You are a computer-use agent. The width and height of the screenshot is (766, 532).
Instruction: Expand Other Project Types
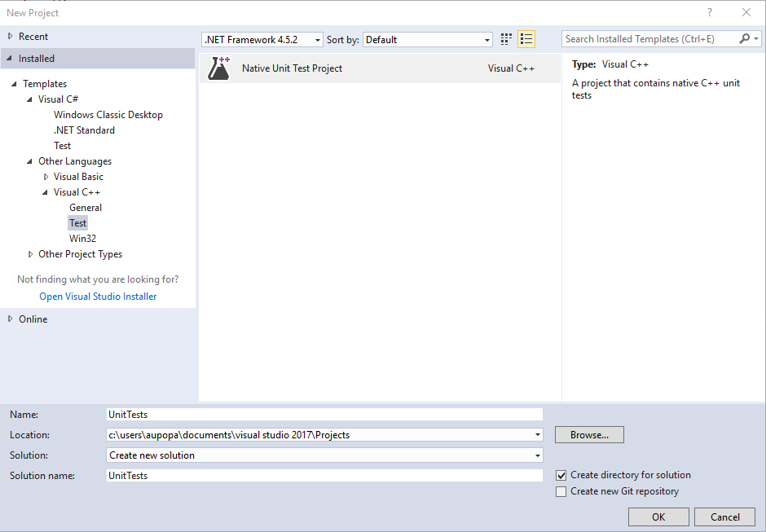[30, 253]
